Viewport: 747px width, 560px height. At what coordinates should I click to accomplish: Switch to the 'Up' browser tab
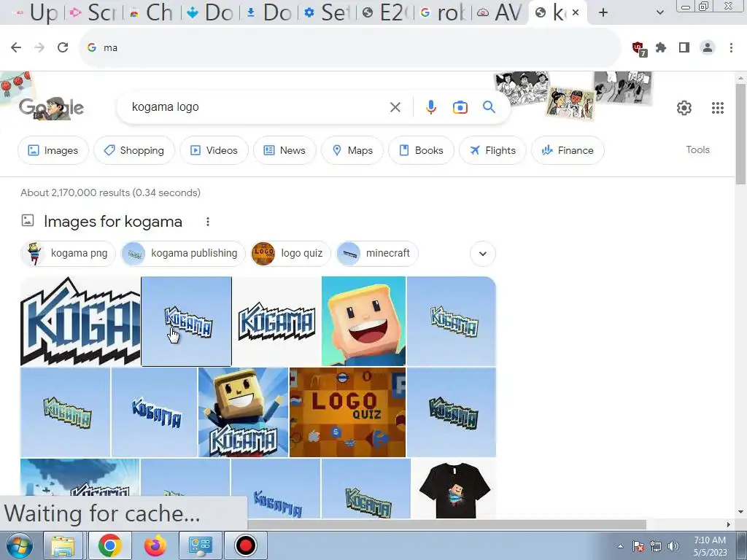[37, 13]
